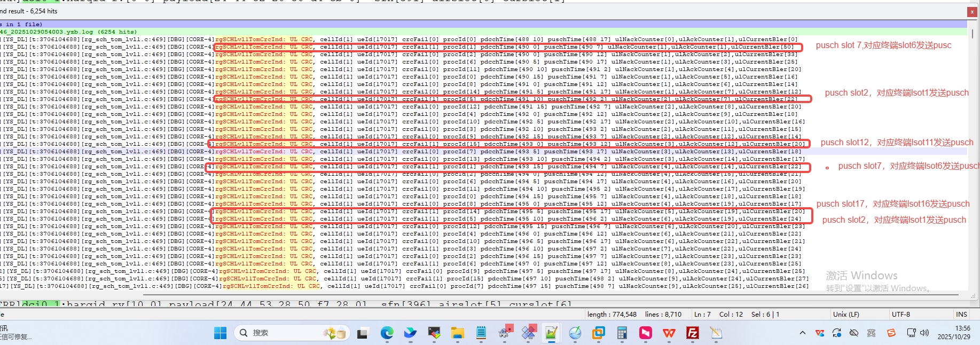Open WPS Office from taskbar
The image size is (980, 345).
point(669,333)
